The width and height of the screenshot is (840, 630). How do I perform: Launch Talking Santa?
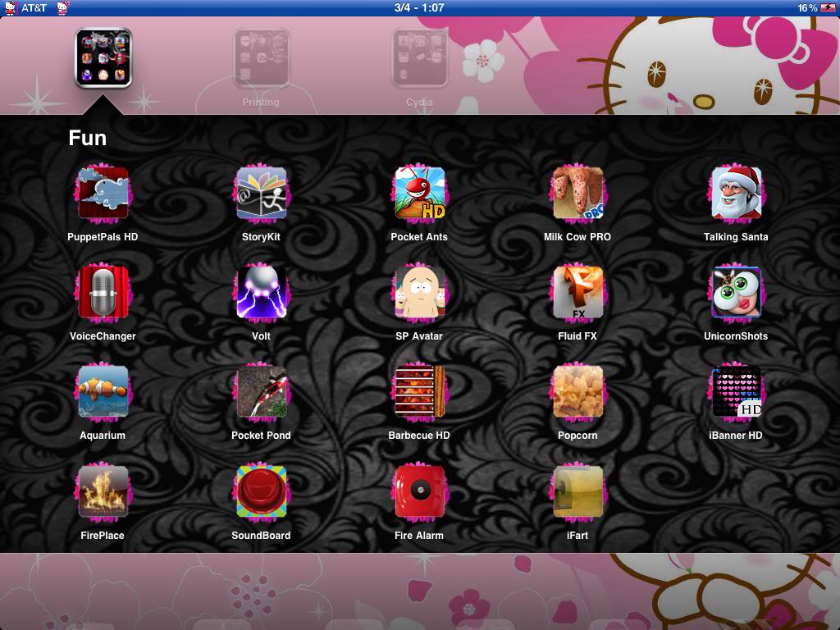[736, 194]
